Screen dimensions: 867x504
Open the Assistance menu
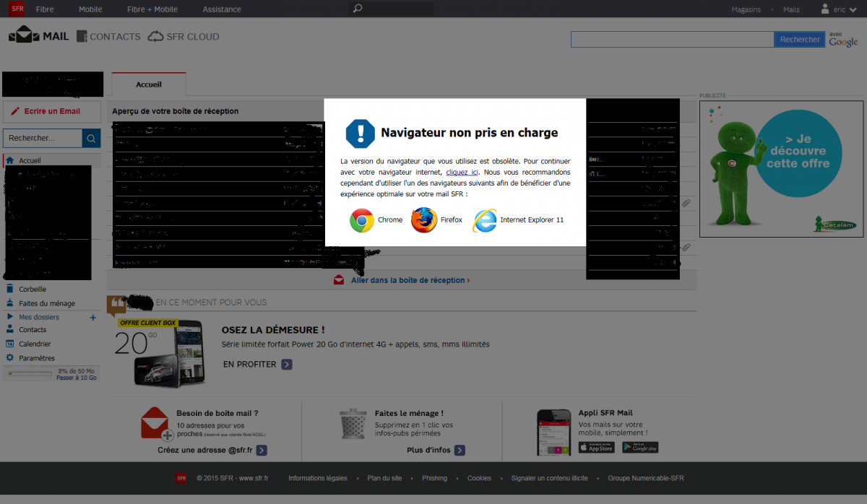point(222,9)
